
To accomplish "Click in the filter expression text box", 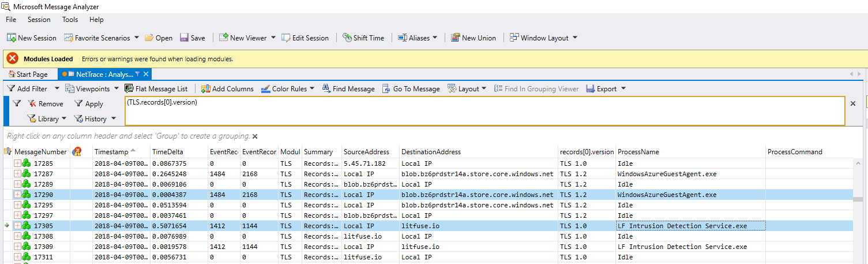I will coord(484,111).
